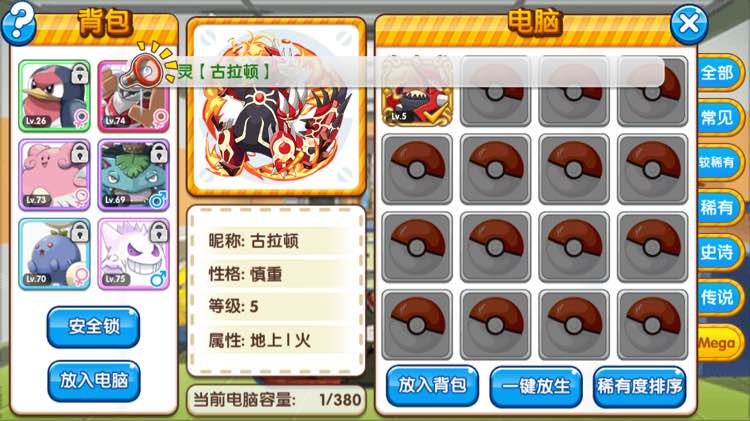This screenshot has height=421, width=750.
Task: Click the large 古拉顿 portrait image
Action: pos(276,107)
